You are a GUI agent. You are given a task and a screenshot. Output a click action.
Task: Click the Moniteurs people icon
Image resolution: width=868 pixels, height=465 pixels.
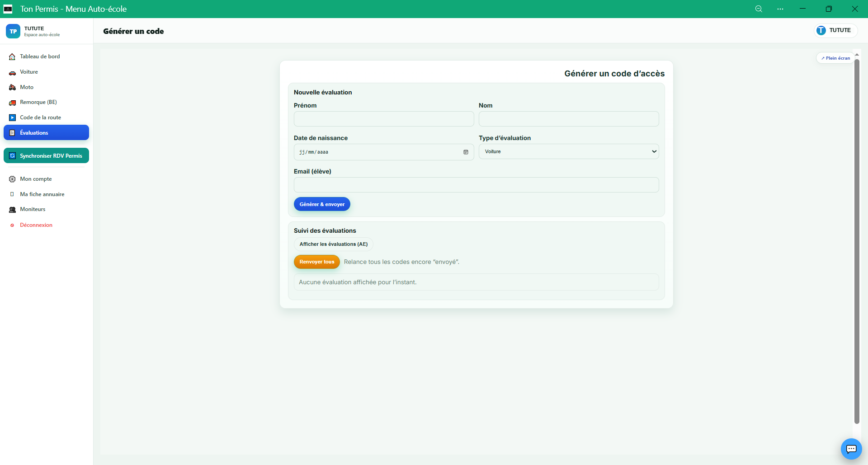12,210
